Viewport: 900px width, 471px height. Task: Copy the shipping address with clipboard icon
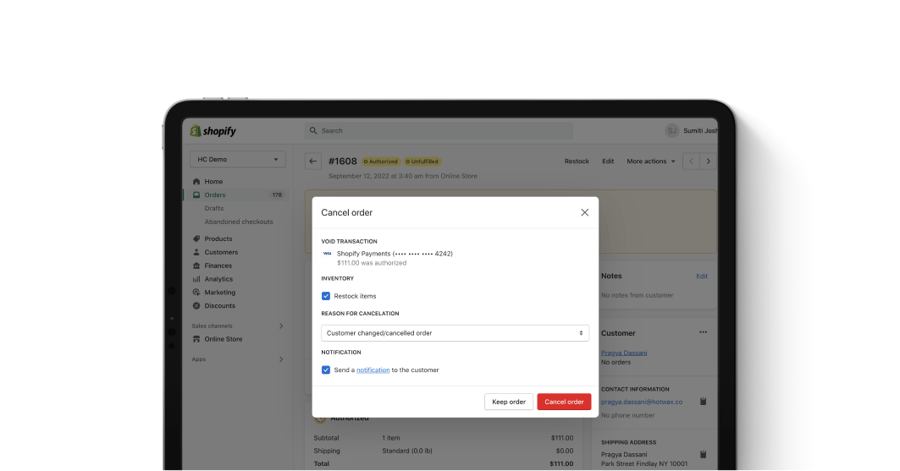[x=703, y=454]
